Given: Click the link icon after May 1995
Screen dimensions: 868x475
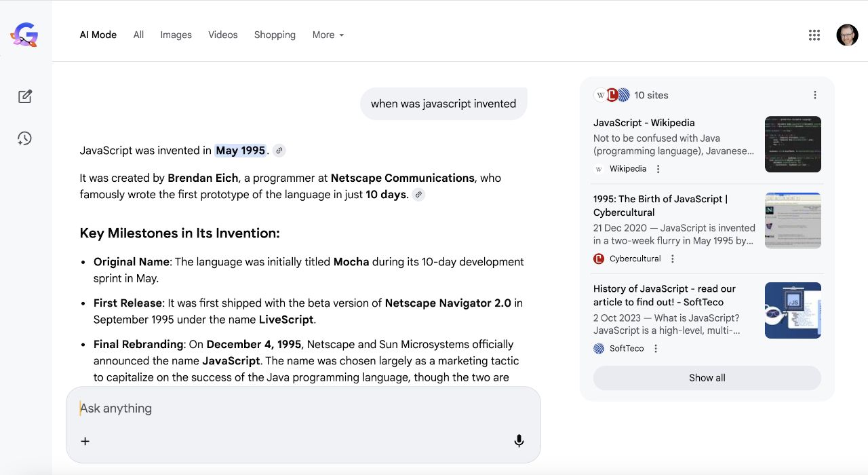Looking at the screenshot, I should coord(279,151).
